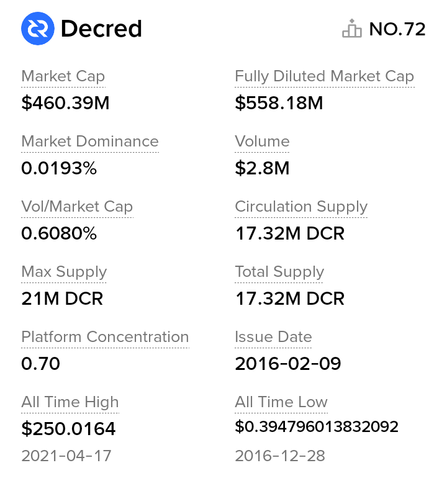Click the Fully Diluted Market Cap label
This screenshot has width=447, height=504.
[324, 76]
